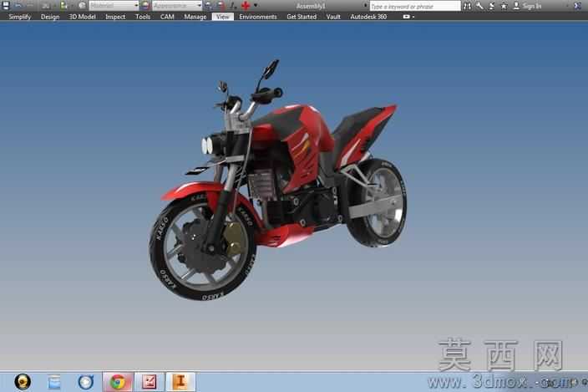Click the keyword search input field
Image resolution: width=588 pixels, height=392 pixels.
[415, 6]
